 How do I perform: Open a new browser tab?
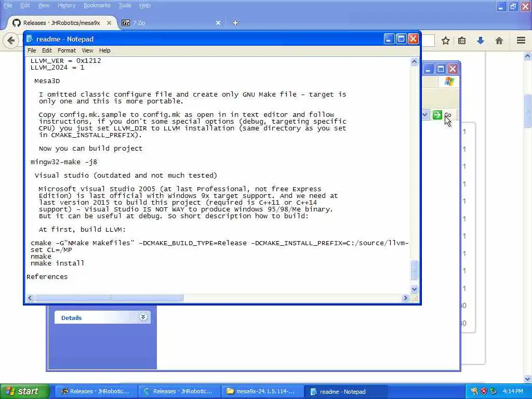pos(235,23)
